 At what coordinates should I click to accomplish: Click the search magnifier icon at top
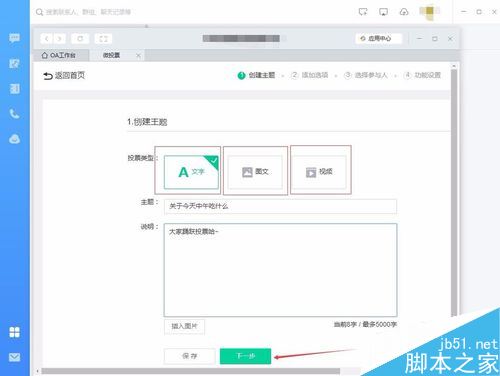pos(39,12)
